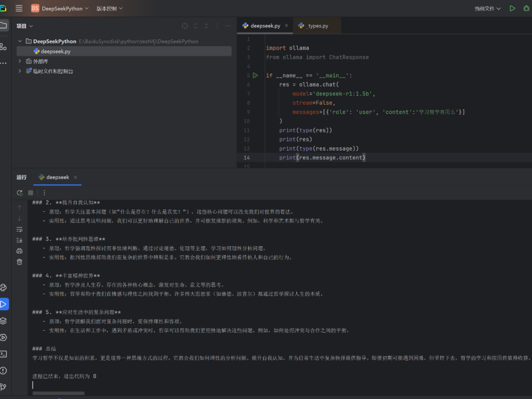Click the print icon in run toolbar
The height and width of the screenshot is (399, 532).
pyautogui.click(x=20, y=251)
